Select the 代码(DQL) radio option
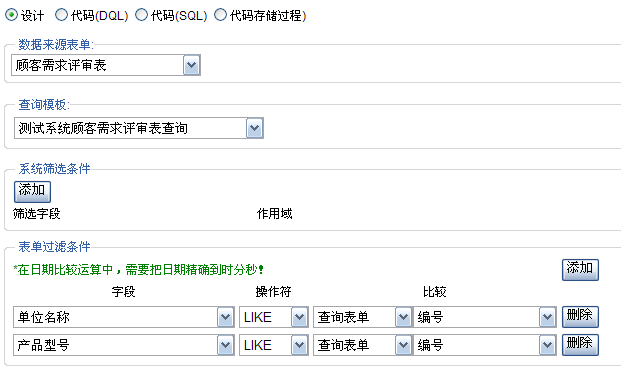This screenshot has width=621, height=367. tap(61, 15)
